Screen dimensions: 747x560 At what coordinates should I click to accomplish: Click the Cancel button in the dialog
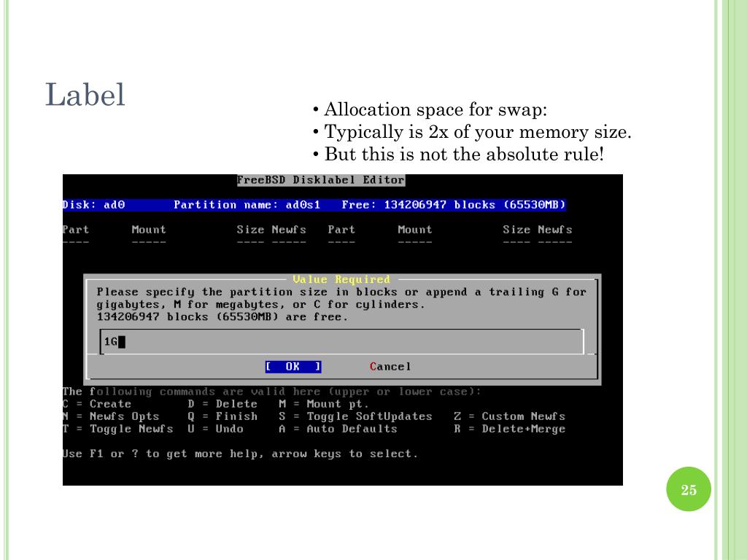click(x=390, y=367)
